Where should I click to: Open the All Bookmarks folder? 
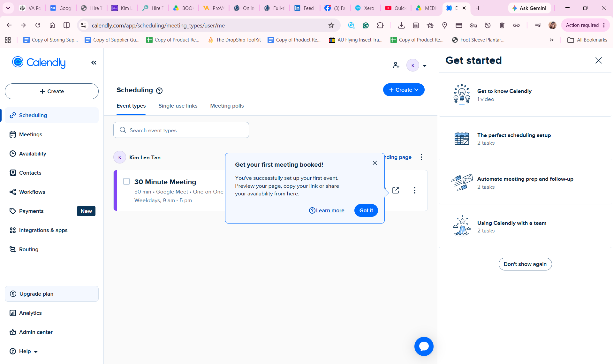tap(587, 40)
